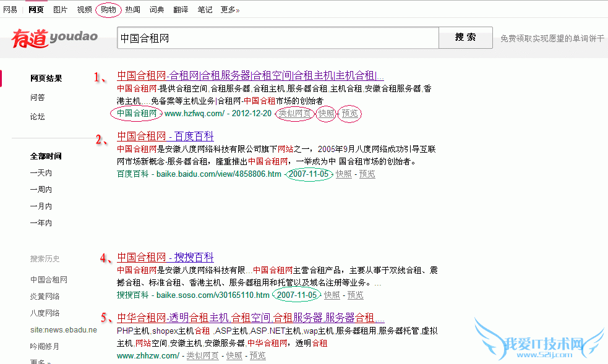The width and height of the screenshot is (608, 364).
Task: Click the Youdao logo
Action: 54,38
